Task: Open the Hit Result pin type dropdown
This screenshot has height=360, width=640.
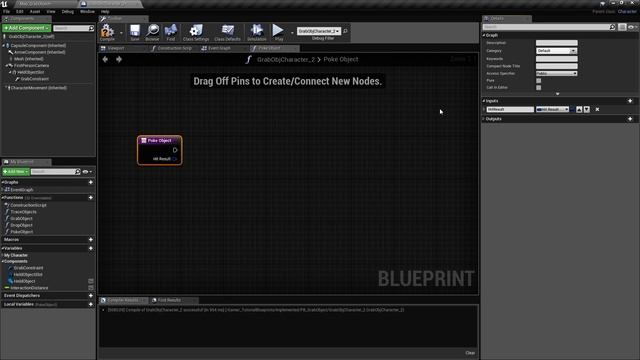Action: (x=552, y=109)
